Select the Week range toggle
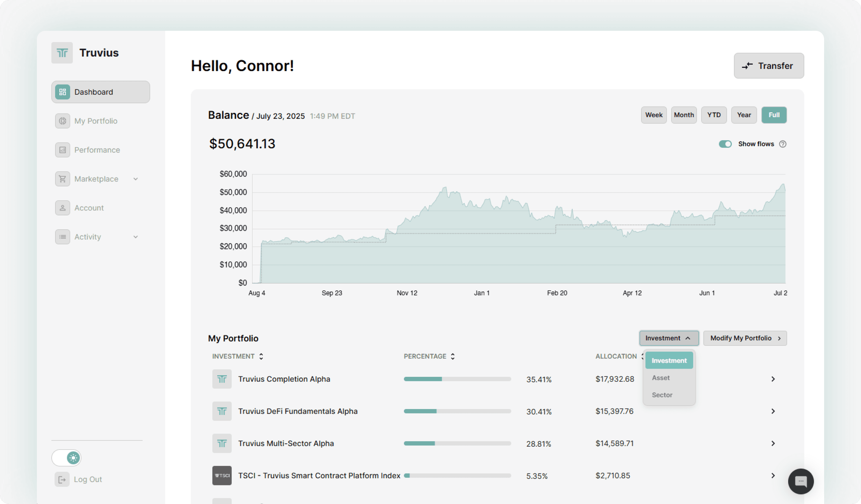 [x=653, y=115]
